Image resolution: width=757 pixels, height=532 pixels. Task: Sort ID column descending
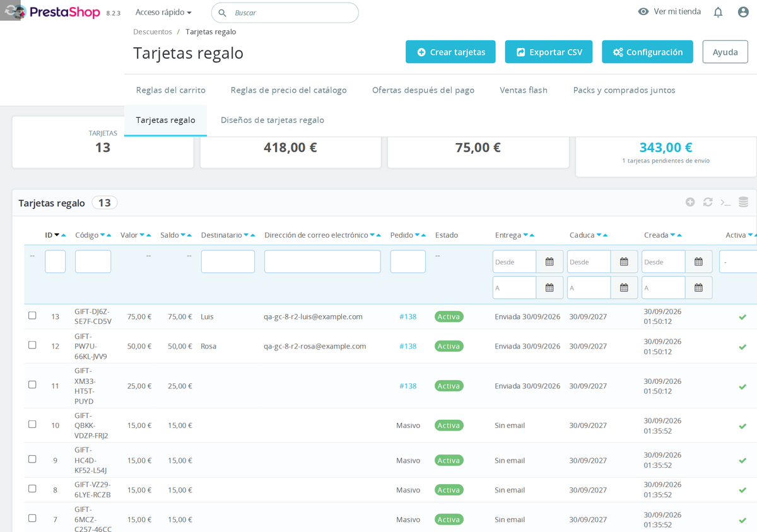point(57,235)
